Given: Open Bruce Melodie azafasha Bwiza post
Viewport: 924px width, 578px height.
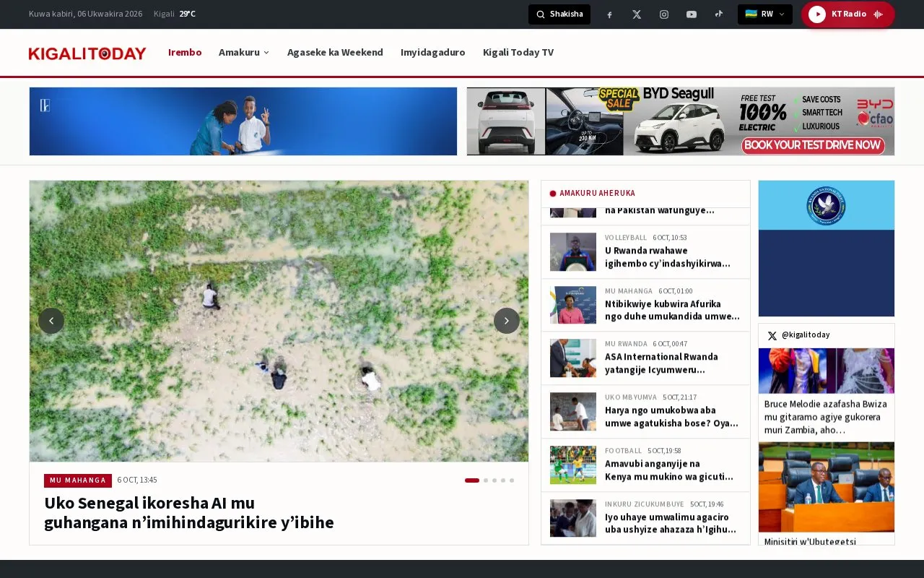Looking at the screenshot, I should point(826,417).
